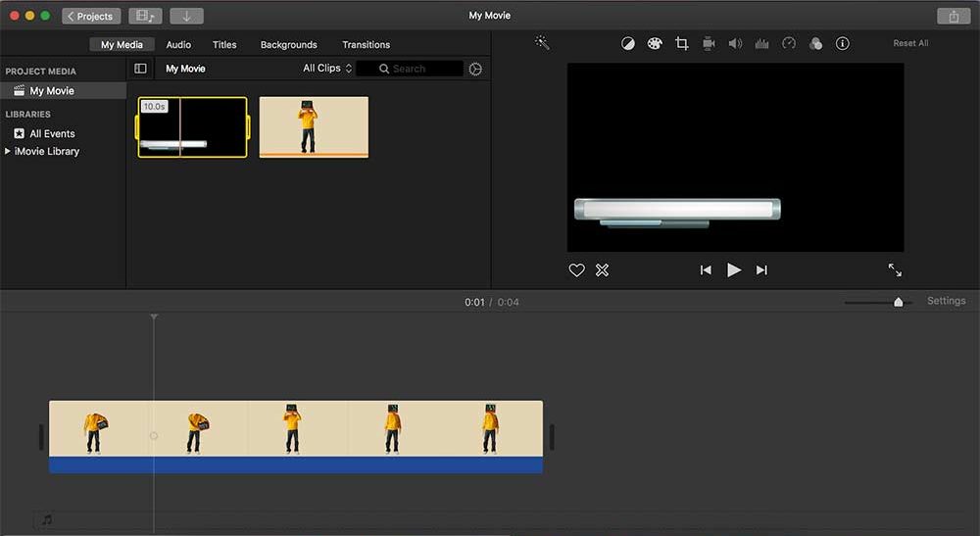Switch to the My Media tab

(122, 44)
